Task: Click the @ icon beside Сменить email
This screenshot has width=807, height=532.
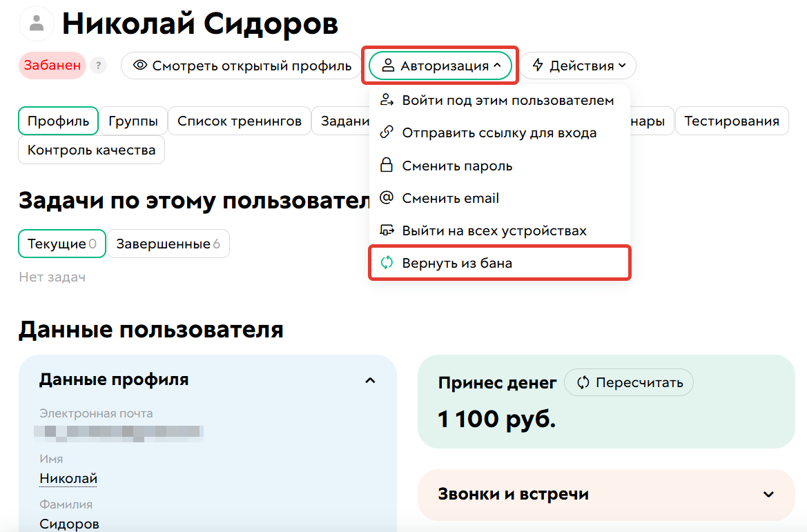Action: (386, 198)
